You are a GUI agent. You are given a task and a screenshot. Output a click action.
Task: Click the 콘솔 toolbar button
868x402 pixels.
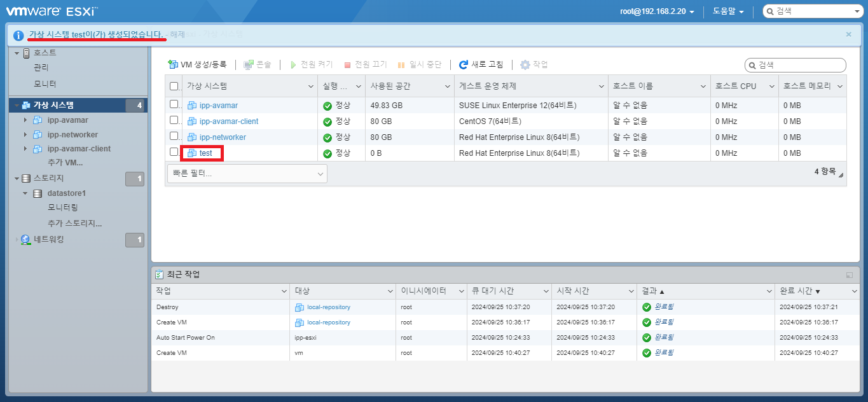pyautogui.click(x=258, y=64)
